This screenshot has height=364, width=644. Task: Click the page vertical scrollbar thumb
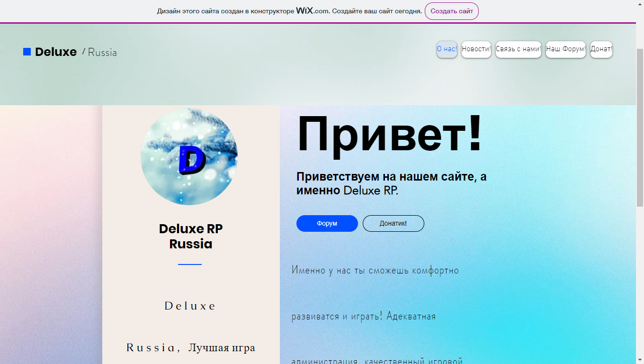640,127
